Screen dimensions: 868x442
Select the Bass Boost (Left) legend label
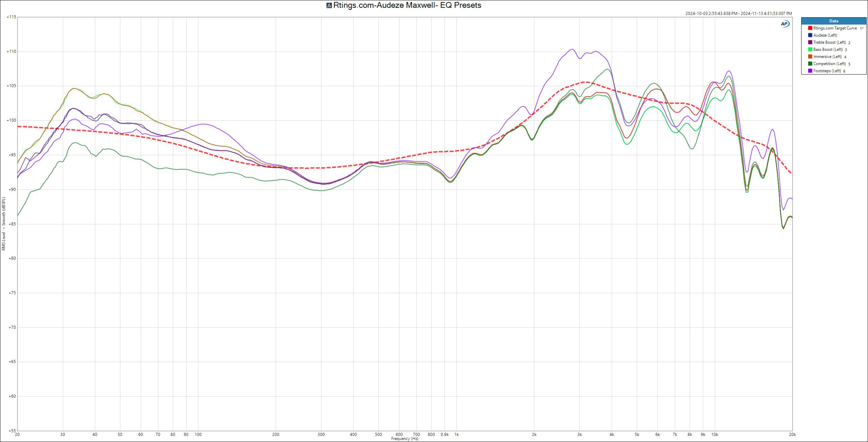[x=828, y=49]
